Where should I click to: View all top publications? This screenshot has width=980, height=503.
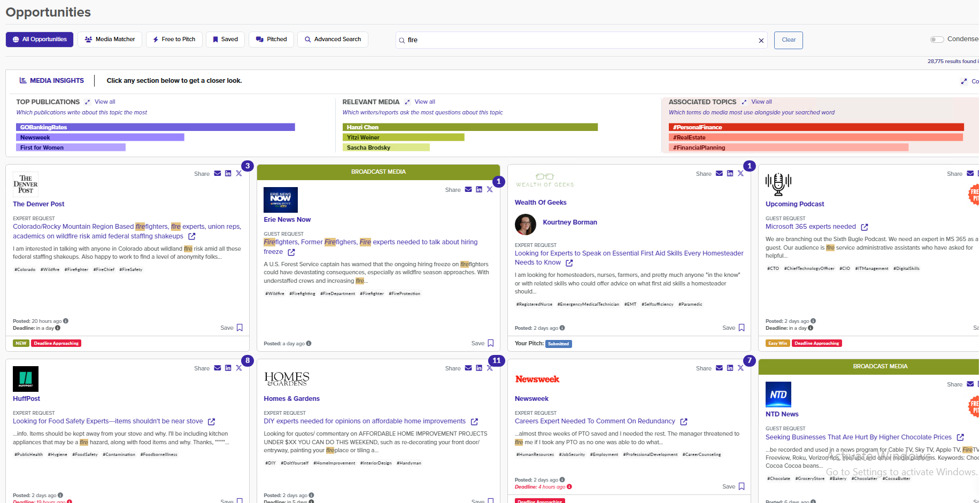pos(105,102)
